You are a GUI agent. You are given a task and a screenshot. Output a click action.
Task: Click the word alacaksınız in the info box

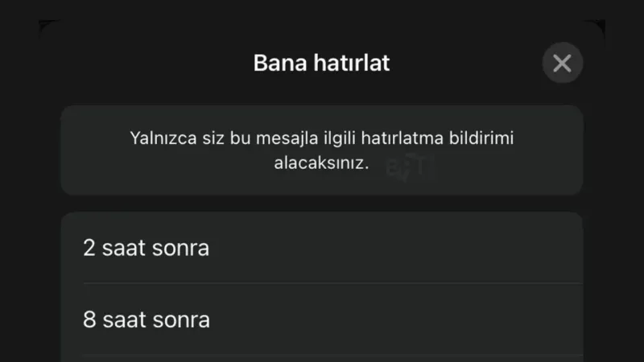point(321,162)
